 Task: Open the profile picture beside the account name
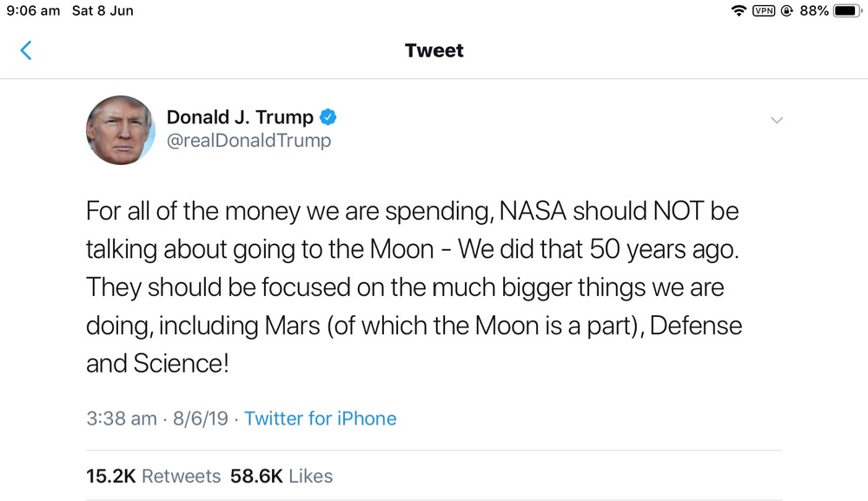click(x=120, y=130)
